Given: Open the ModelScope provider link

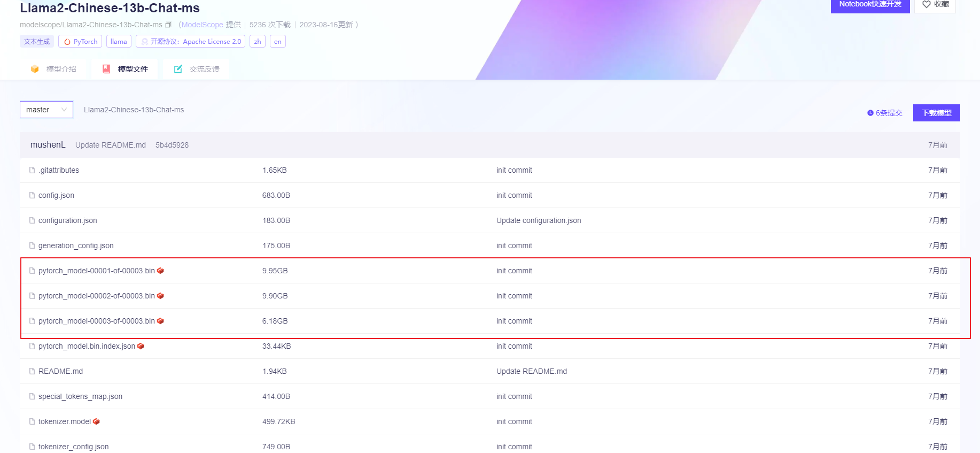Looking at the screenshot, I should coord(202,25).
